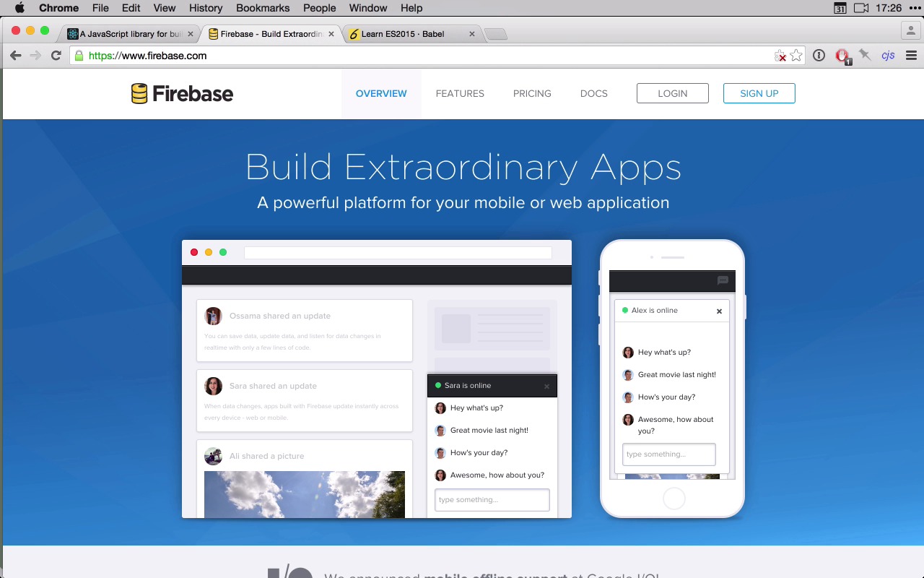The image size is (924, 578).
Task: Click the blocked pop-up icon in the address bar
Action: point(780,56)
